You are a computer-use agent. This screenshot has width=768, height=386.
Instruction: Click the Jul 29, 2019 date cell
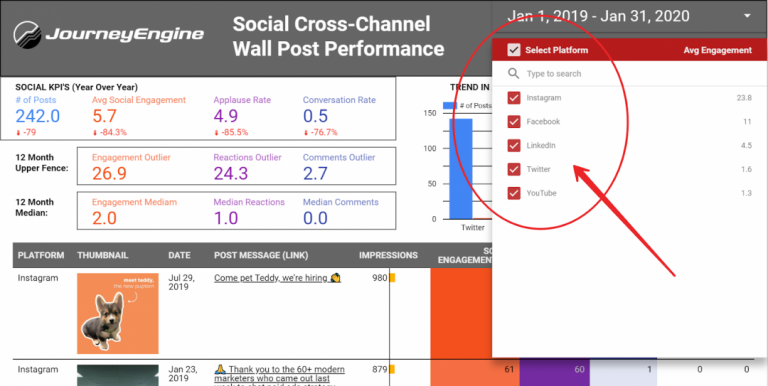[x=181, y=282]
